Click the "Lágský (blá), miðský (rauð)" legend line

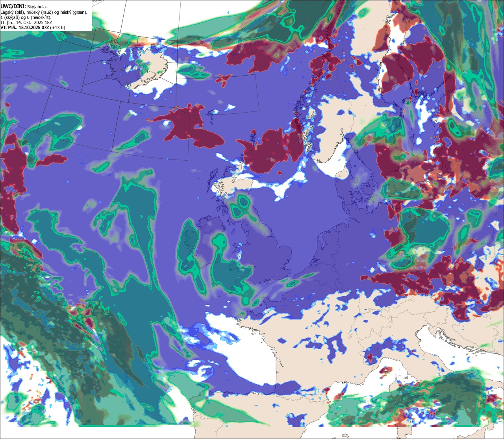pyautogui.click(x=44, y=12)
